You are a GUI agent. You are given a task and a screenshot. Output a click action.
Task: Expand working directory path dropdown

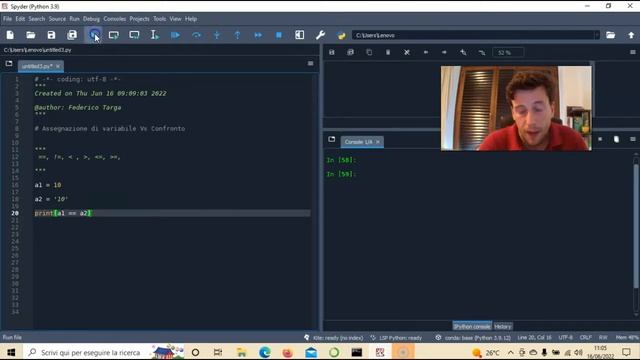pyautogui.click(x=596, y=35)
